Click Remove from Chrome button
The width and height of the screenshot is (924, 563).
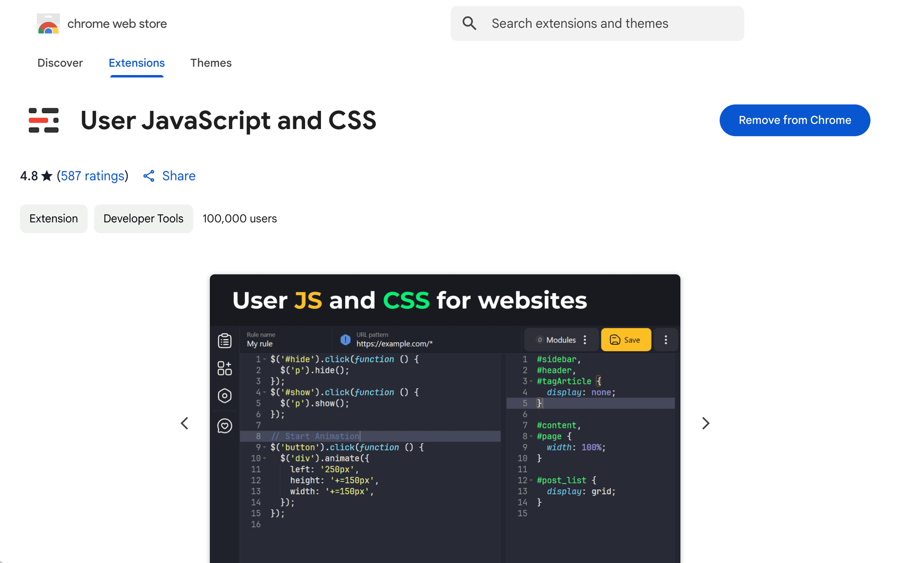795,120
